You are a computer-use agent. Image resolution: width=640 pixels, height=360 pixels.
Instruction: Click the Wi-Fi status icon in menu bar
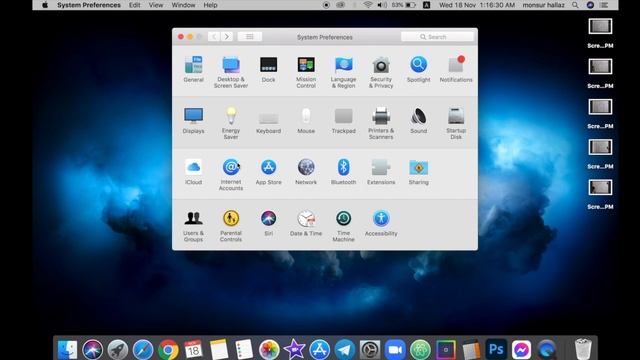368,5
